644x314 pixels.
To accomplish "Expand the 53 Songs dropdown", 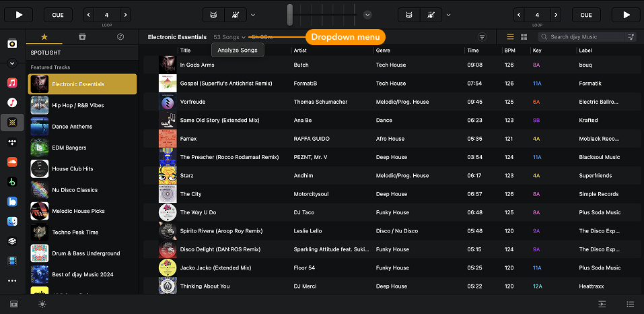I will coord(229,37).
